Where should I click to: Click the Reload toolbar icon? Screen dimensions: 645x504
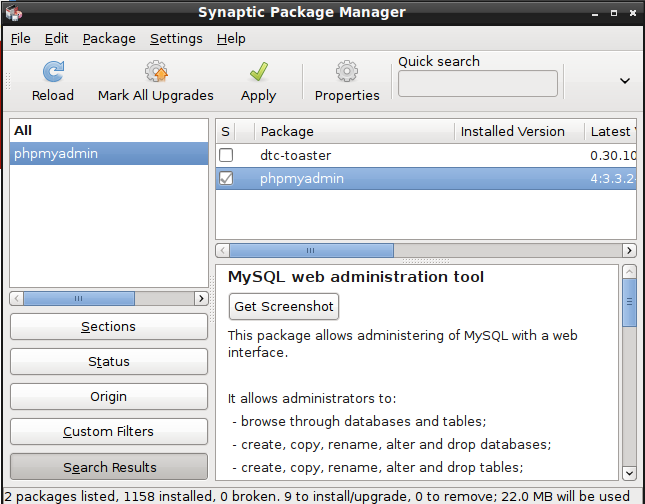click(x=53, y=72)
